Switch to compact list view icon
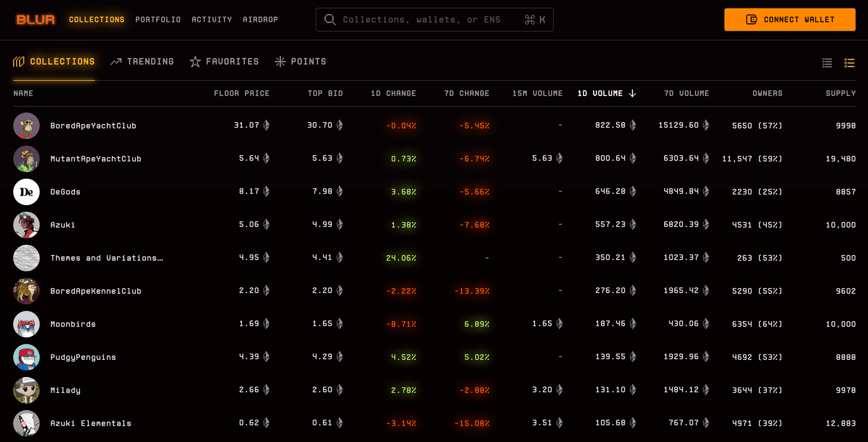Screen dimensions: 868x442 tap(827, 63)
